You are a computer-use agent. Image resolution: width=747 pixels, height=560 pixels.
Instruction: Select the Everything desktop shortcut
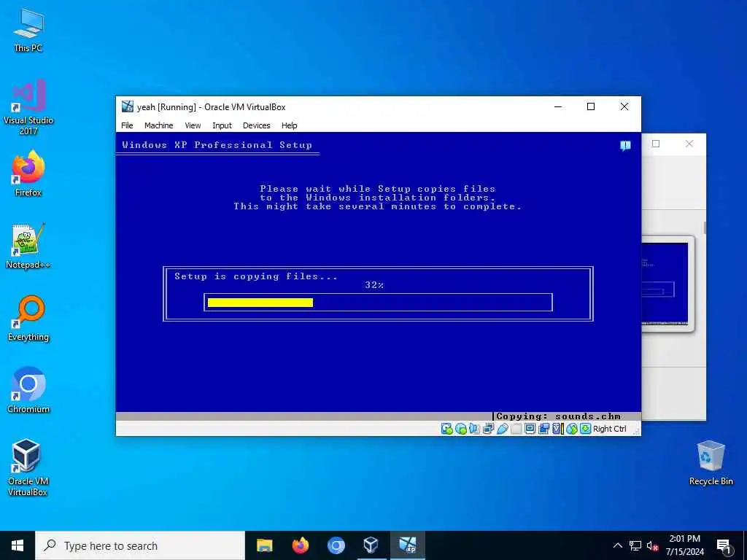(28, 319)
